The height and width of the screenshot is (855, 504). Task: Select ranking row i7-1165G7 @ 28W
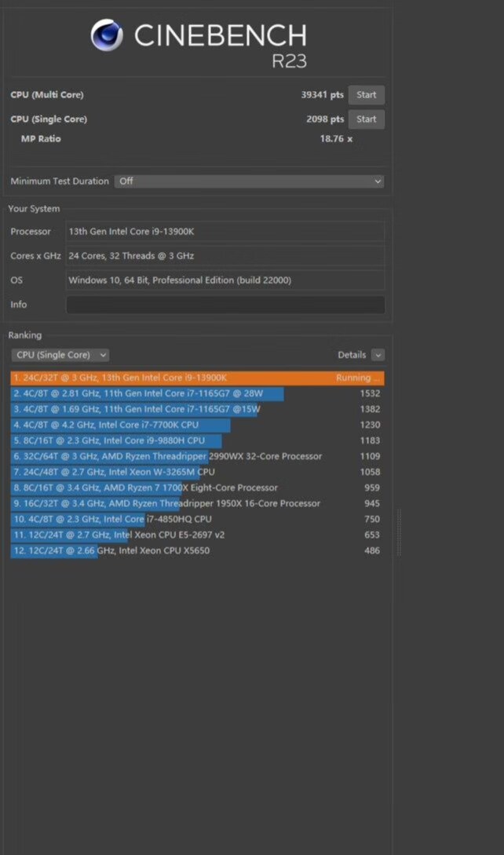pyautogui.click(x=198, y=393)
